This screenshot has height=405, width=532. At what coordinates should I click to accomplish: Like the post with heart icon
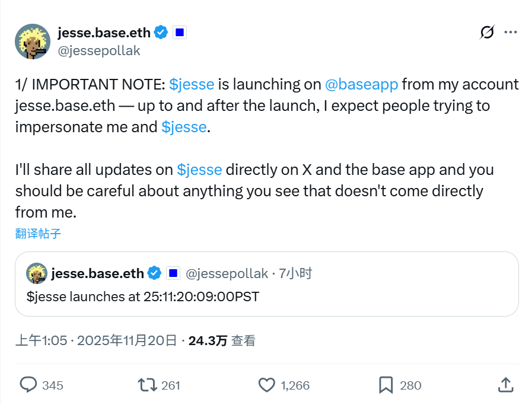267,385
